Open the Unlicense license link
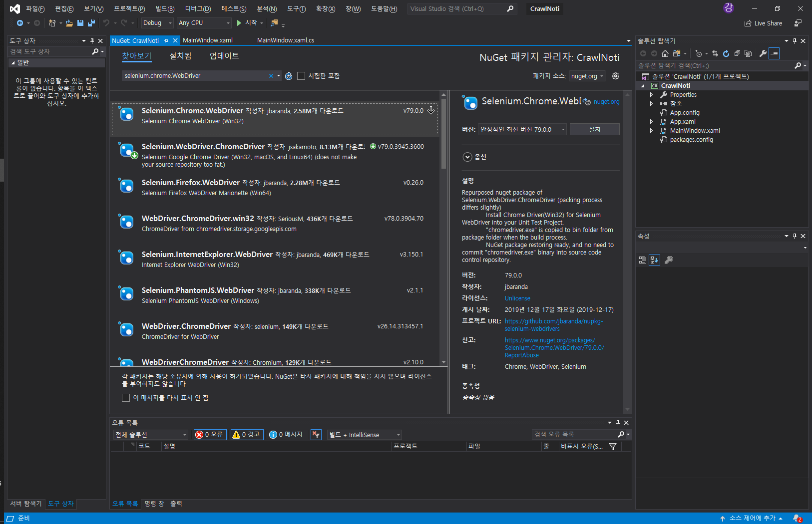Image resolution: width=812 pixels, height=524 pixels. [x=517, y=298]
